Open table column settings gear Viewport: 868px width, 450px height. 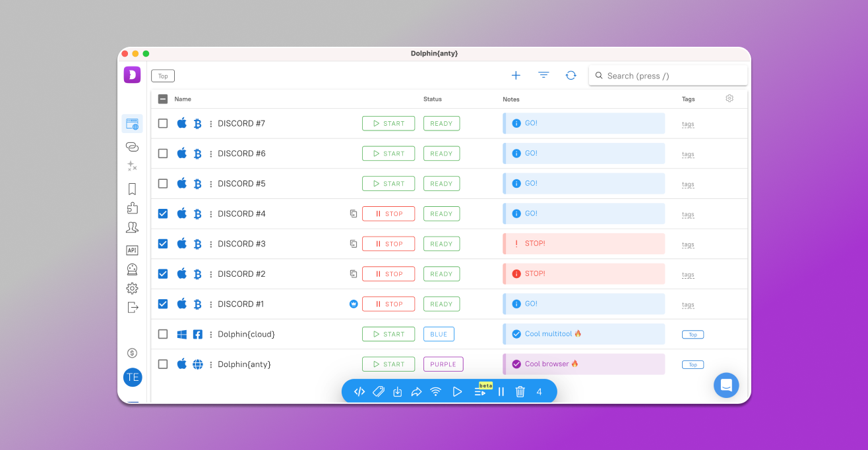click(729, 99)
